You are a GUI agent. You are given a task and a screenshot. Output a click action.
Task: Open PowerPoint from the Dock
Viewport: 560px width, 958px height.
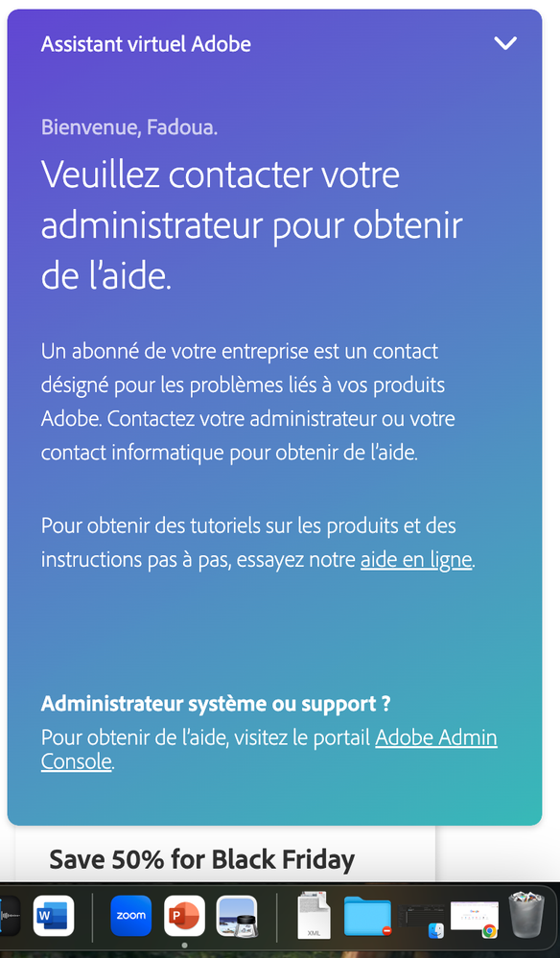(x=183, y=917)
